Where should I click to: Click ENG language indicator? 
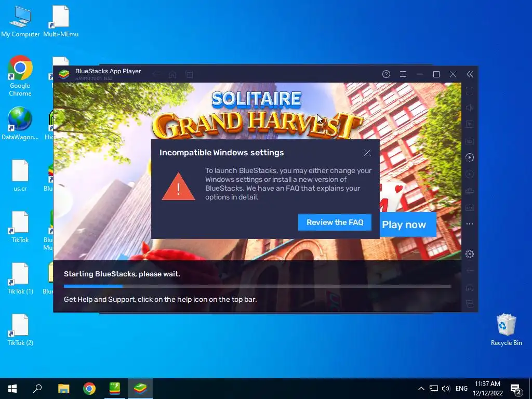click(x=461, y=389)
